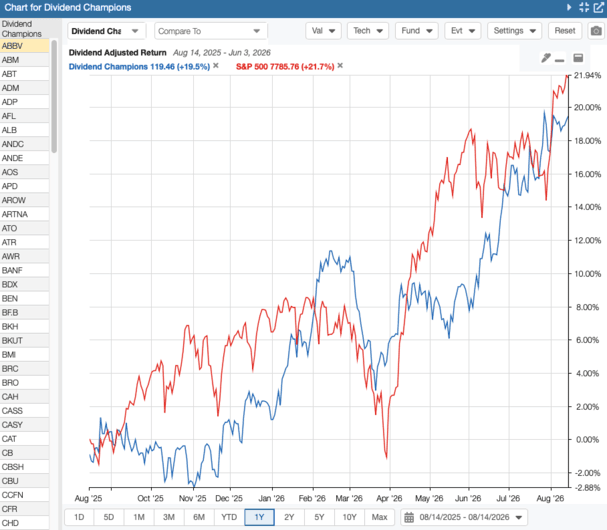Select ANDE in the symbol list

(x=24, y=158)
